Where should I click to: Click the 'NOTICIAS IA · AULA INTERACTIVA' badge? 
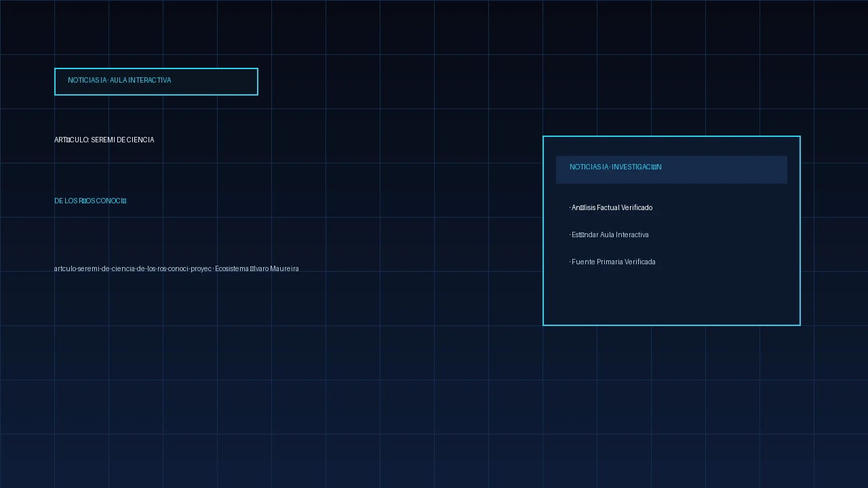click(156, 81)
